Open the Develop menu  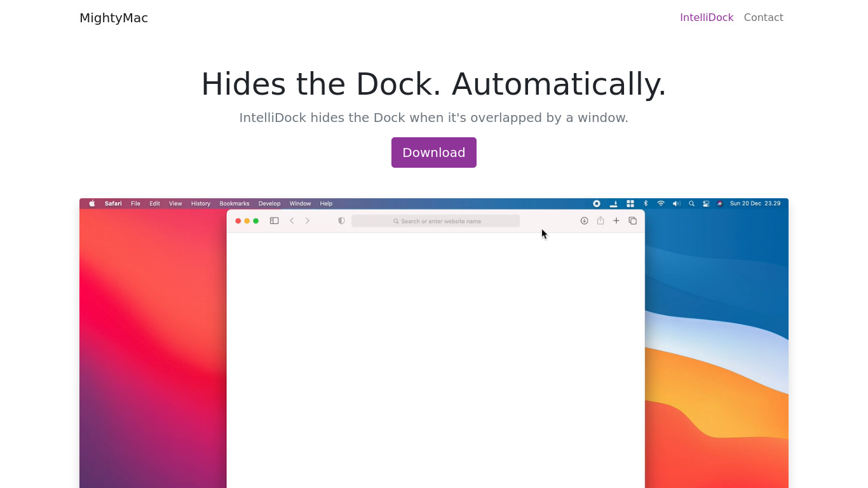click(x=269, y=203)
